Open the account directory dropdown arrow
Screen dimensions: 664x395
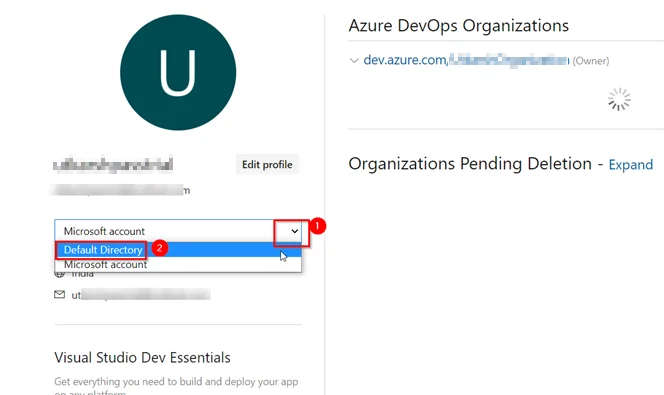pos(294,231)
